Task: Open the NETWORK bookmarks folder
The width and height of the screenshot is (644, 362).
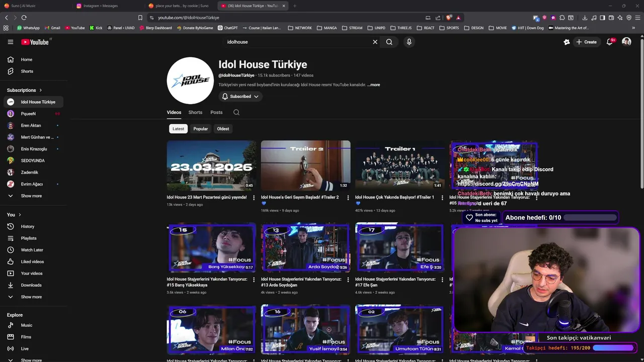Action: [x=300, y=28]
